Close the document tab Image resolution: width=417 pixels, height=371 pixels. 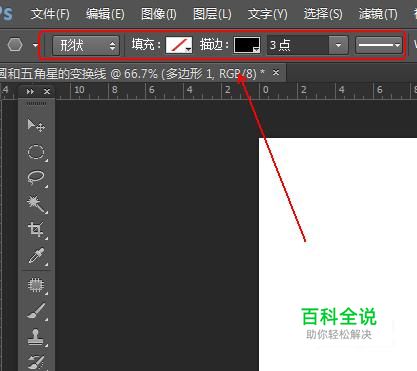276,72
